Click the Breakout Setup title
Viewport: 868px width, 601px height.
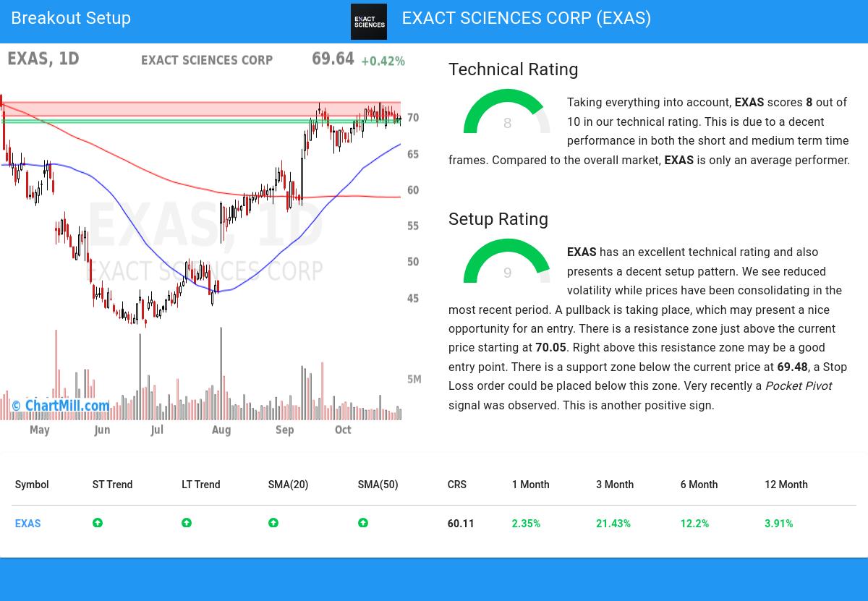[71, 18]
